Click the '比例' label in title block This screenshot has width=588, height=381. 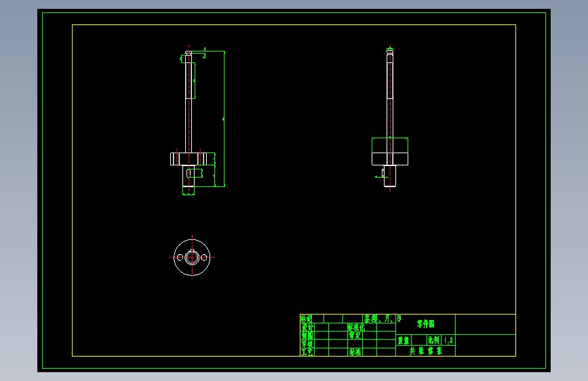point(433,340)
